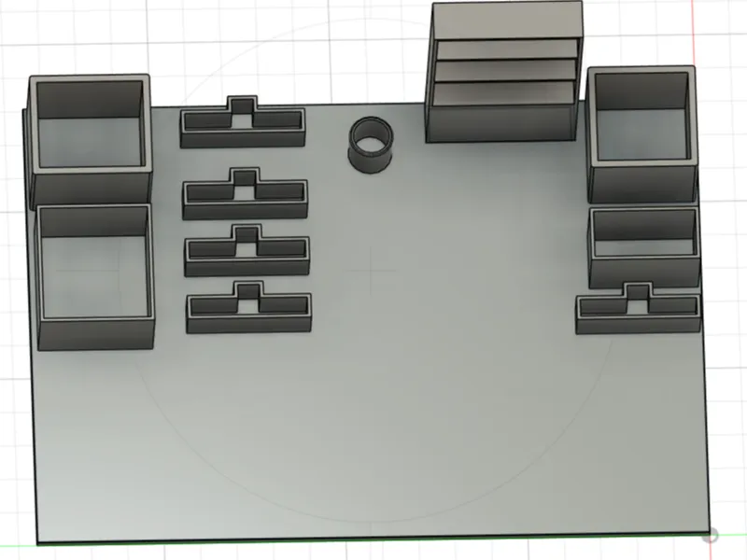The width and height of the screenshot is (747, 560).
Task: Select the smaller open box below the upper-right box
Action: tap(644, 248)
